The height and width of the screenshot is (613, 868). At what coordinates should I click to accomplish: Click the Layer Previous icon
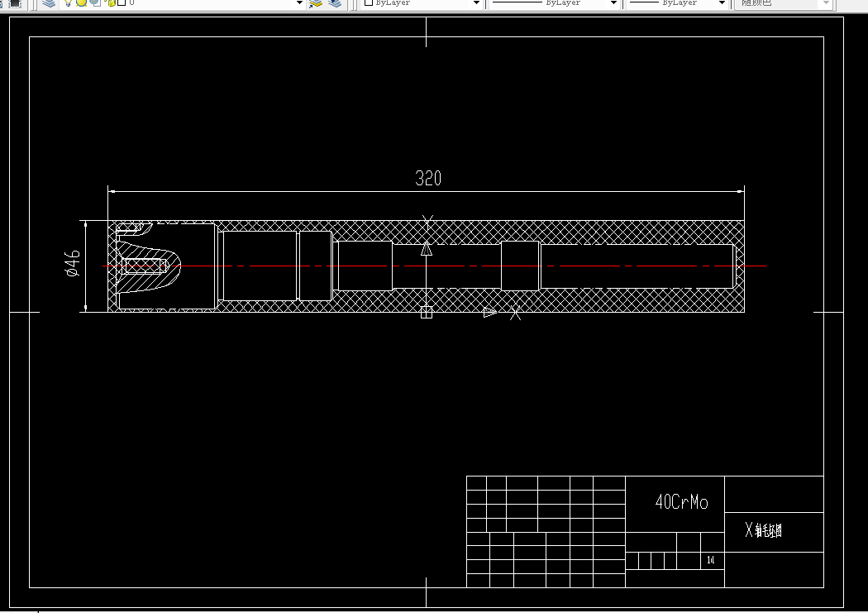click(335, 2)
